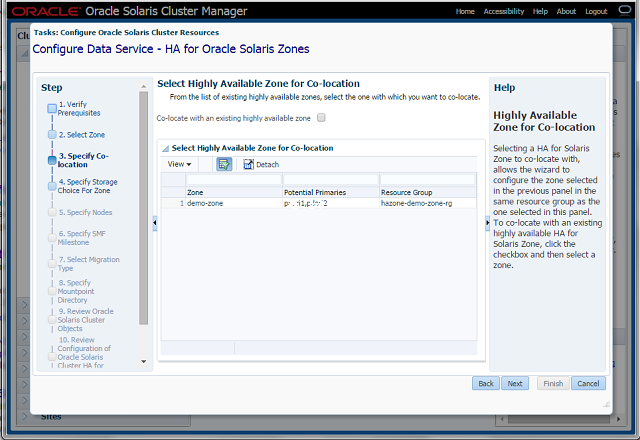Click the filter field above Potential Primaries
640x440 pixels.
pos(331,180)
